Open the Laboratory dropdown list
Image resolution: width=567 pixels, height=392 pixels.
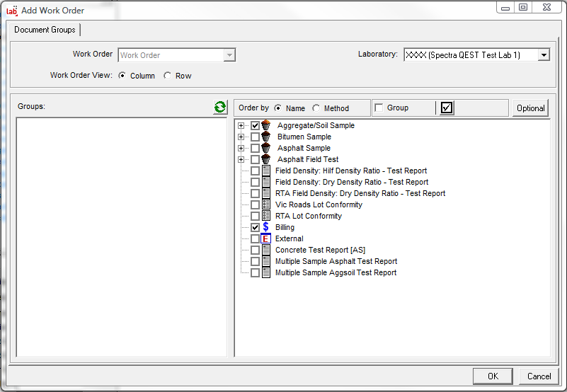pos(543,55)
